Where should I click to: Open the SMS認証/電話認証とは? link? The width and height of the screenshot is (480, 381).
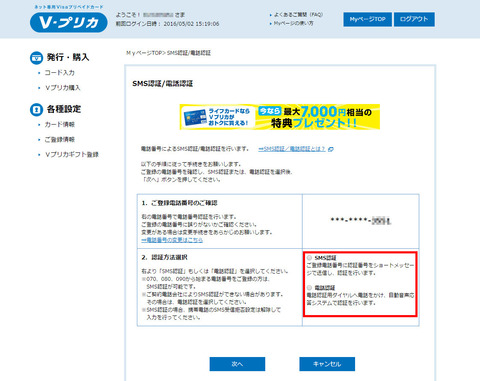pos(292,149)
